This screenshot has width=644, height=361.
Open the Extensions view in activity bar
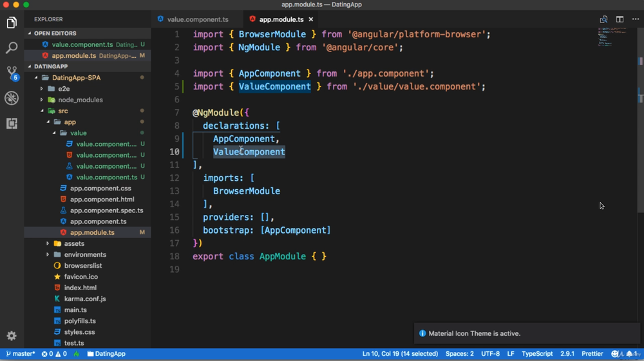point(12,123)
